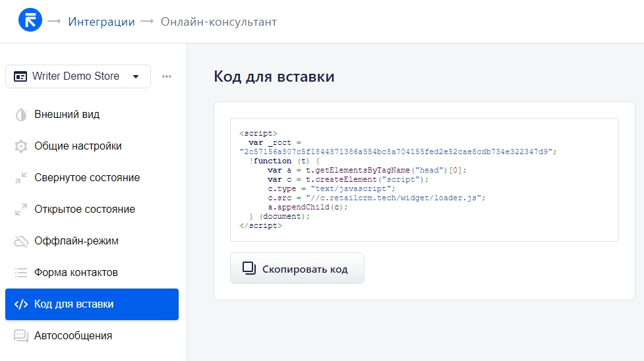
Task: Click the Внешний вид droplet icon
Action: point(21,115)
